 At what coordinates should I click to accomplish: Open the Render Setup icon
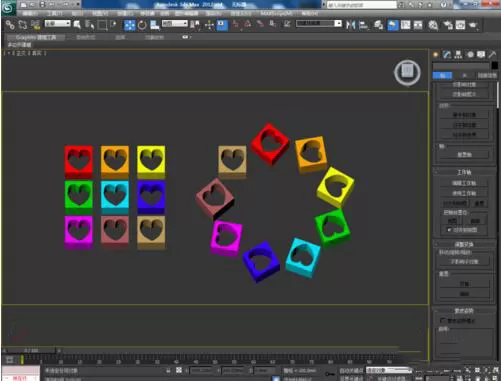[x=448, y=25]
